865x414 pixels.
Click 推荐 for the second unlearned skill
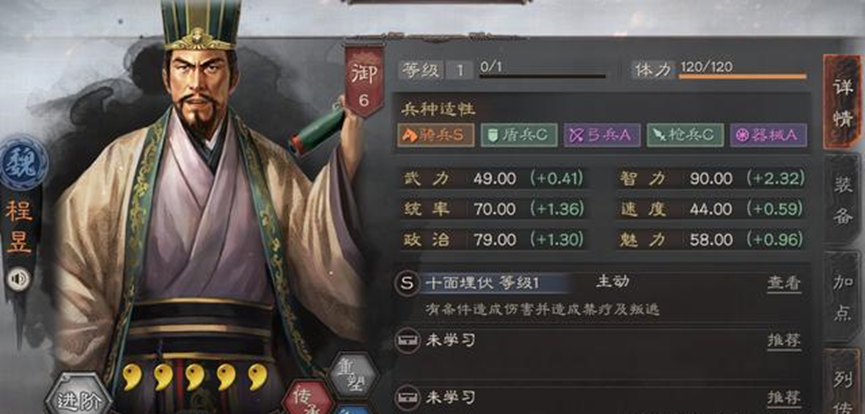784,397
